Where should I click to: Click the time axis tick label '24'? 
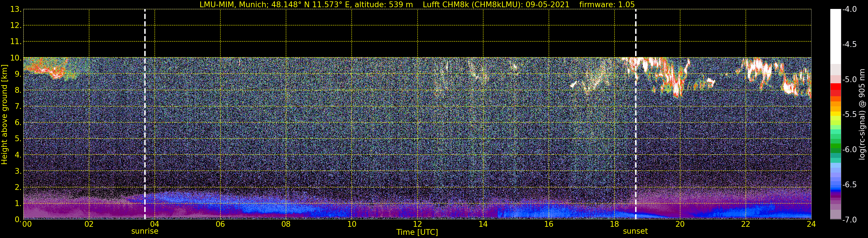click(x=811, y=224)
